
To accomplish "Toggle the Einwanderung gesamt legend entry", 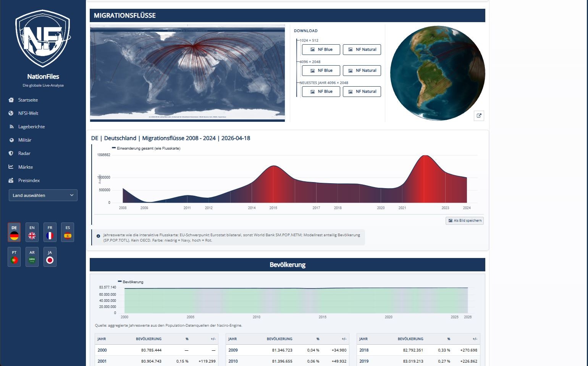I will pos(146,148).
